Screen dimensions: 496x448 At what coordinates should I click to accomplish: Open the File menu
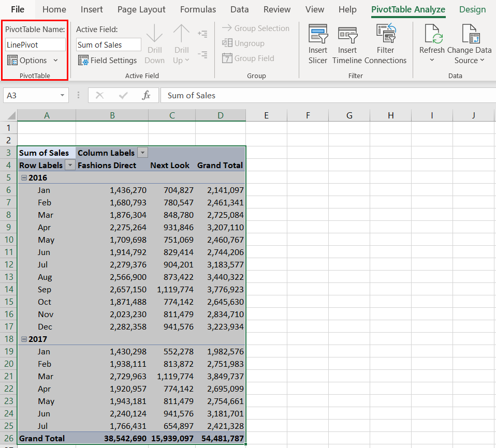(18, 9)
